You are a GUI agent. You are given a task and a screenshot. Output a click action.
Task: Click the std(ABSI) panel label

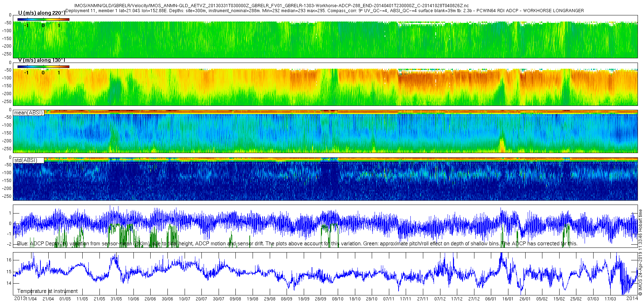point(25,160)
